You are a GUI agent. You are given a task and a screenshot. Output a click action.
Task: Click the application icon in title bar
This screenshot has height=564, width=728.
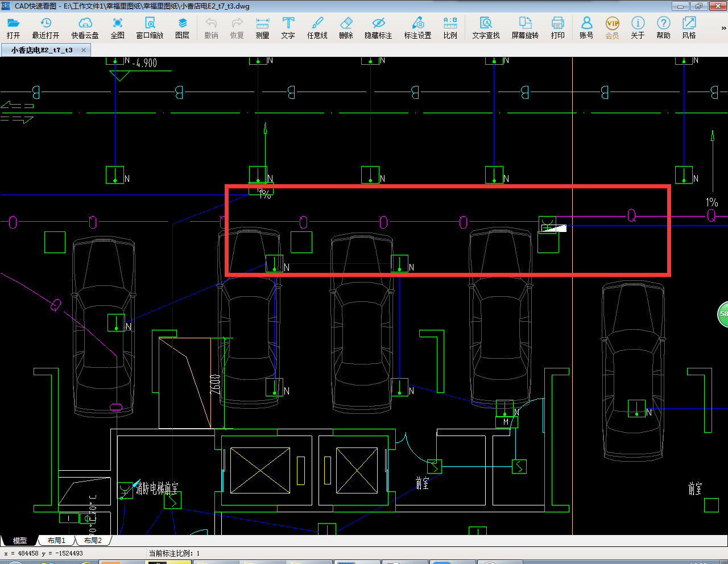pyautogui.click(x=6, y=6)
